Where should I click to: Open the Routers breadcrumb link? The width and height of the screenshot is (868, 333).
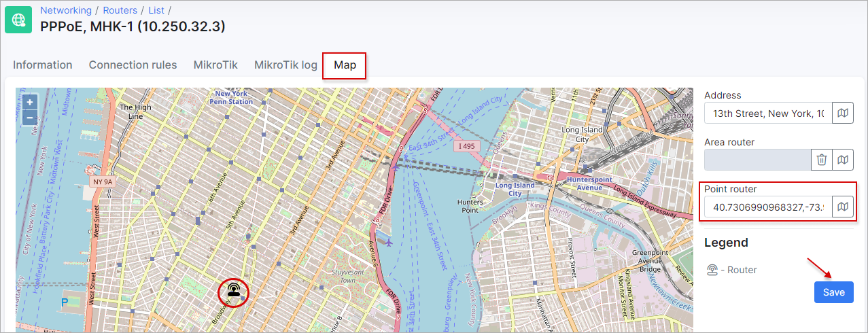120,10
